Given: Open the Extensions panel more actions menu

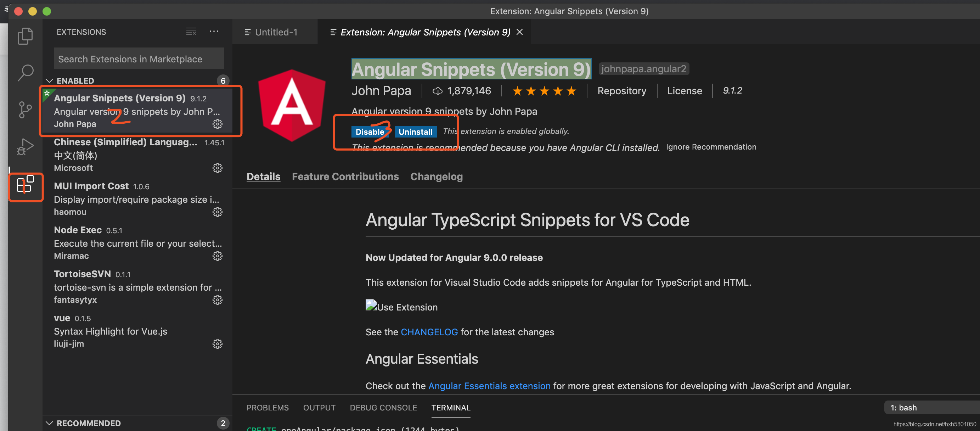Looking at the screenshot, I should coord(214,32).
